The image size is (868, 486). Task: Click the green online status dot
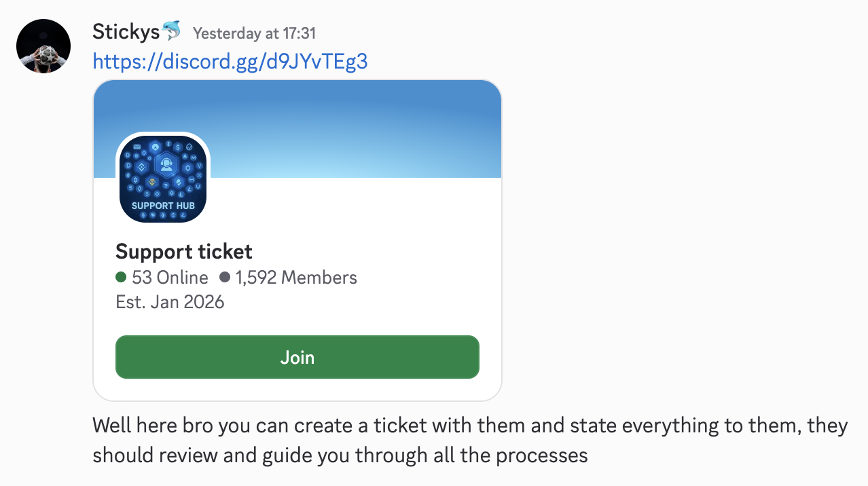click(x=121, y=277)
